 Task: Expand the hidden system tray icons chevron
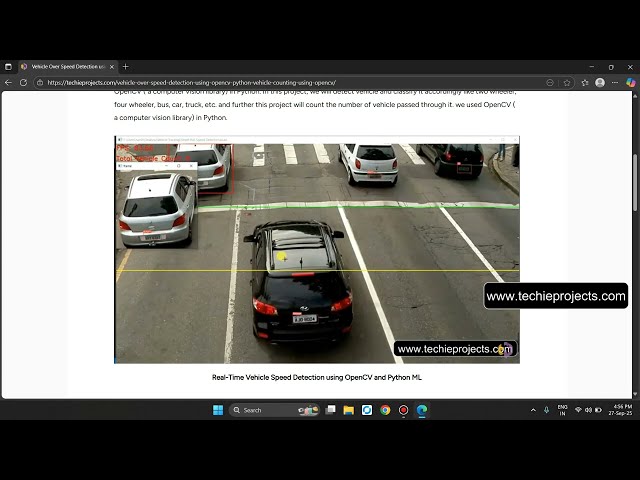[533, 410]
